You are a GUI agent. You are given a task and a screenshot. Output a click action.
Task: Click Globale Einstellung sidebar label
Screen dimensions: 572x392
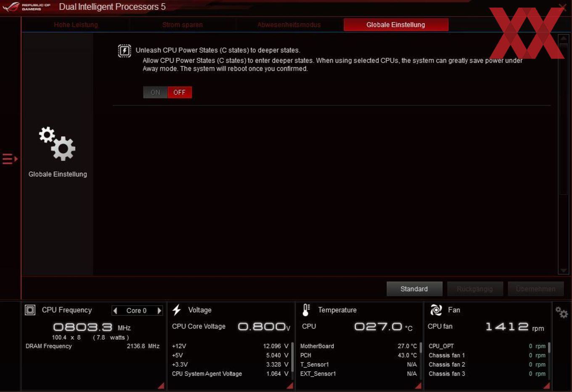tap(58, 174)
